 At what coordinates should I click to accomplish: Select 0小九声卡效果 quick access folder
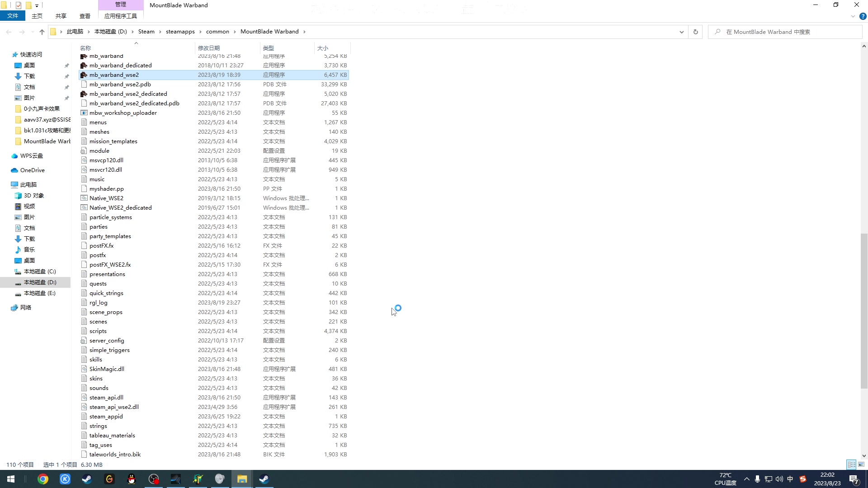pyautogui.click(x=42, y=109)
